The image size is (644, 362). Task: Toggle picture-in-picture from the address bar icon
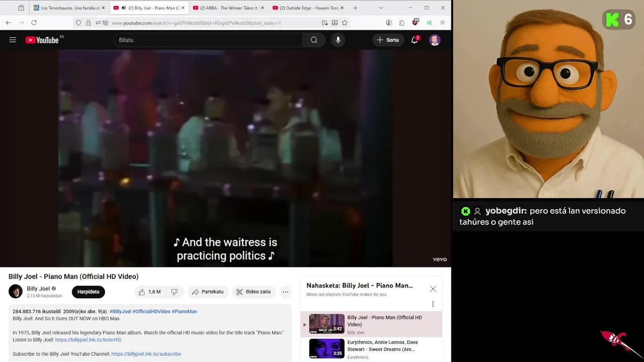(325, 23)
